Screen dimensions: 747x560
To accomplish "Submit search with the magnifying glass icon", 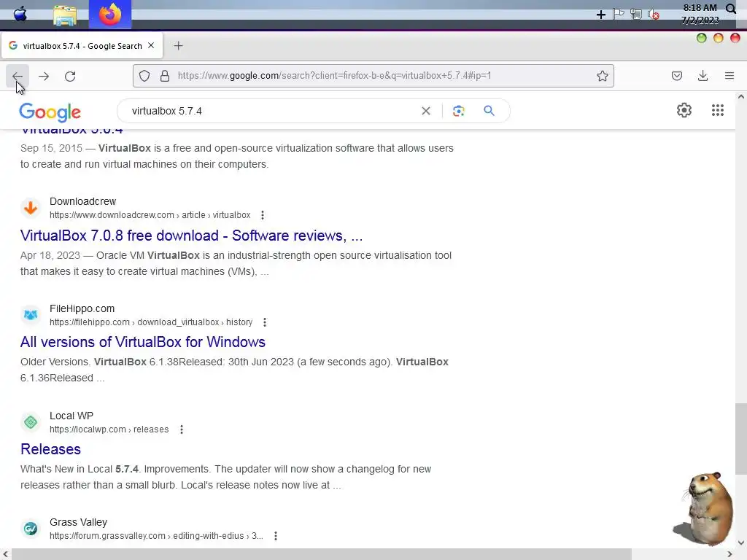I will pyautogui.click(x=489, y=111).
